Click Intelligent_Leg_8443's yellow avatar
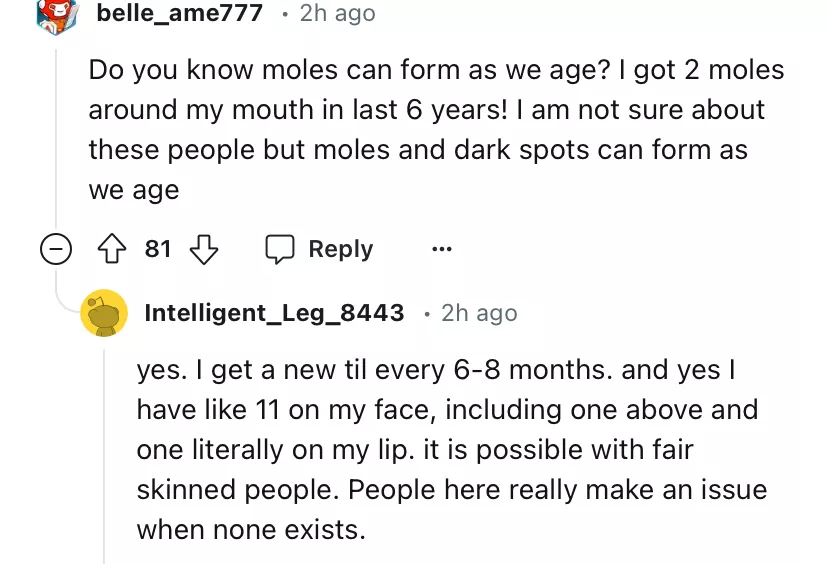The image size is (828, 564). coord(103,313)
